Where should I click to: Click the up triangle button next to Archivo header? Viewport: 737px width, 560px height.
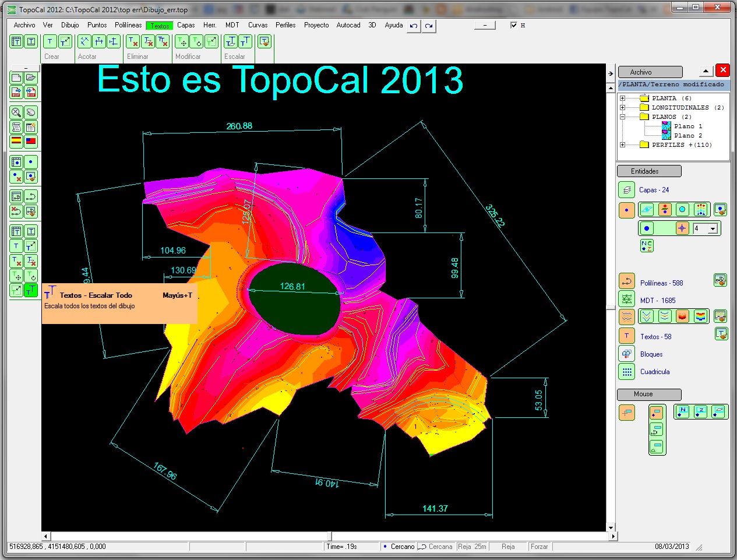coord(706,71)
